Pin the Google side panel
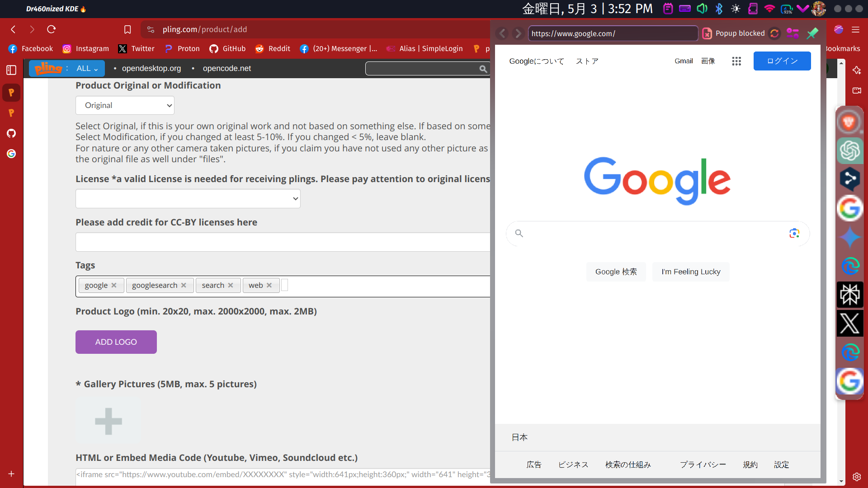Image resolution: width=868 pixels, height=488 pixels. click(812, 33)
